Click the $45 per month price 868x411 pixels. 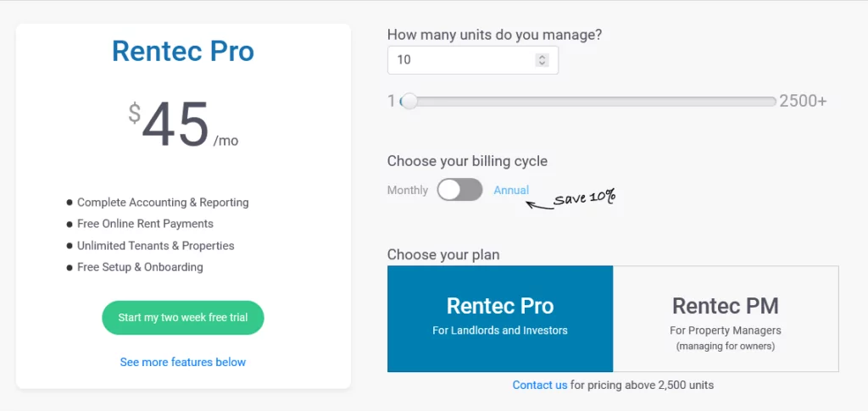tap(183, 125)
